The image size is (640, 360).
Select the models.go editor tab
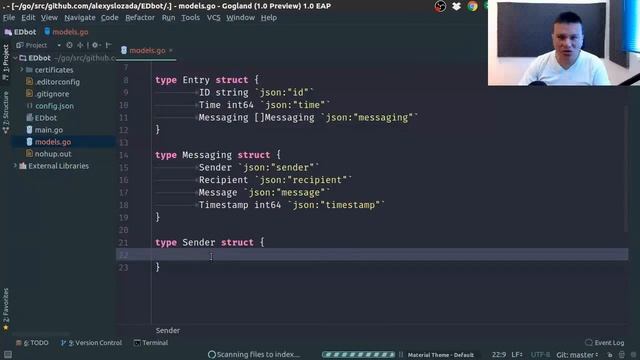[x=147, y=50]
